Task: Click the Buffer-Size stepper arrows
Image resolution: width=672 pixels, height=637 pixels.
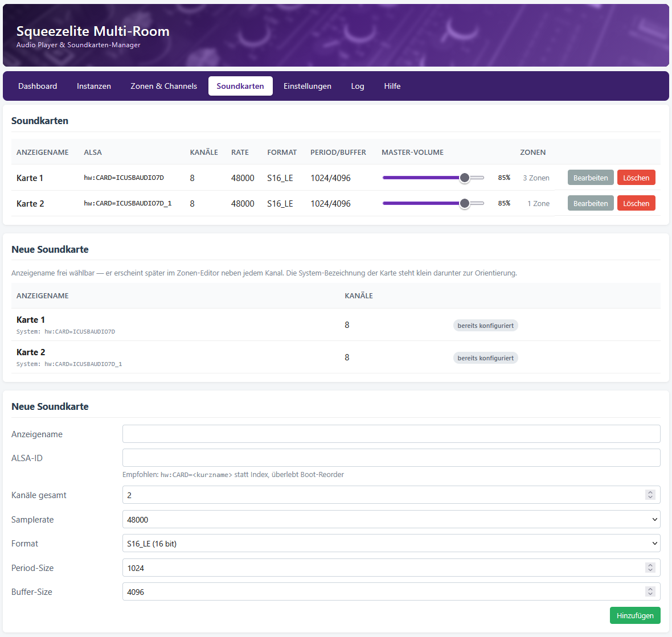Action: [650, 591]
